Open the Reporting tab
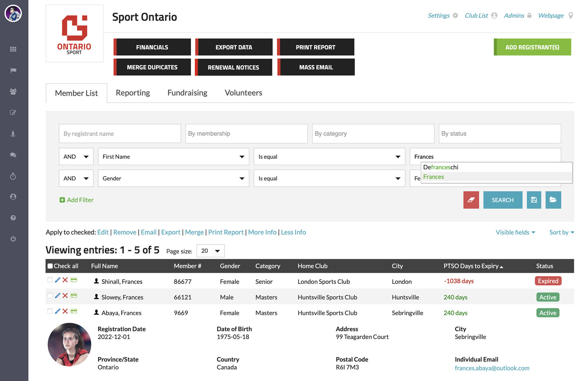 [x=133, y=93]
